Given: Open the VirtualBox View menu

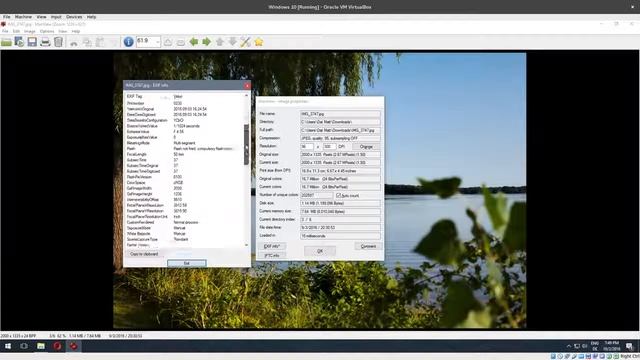Looking at the screenshot, I should (x=42, y=17).
